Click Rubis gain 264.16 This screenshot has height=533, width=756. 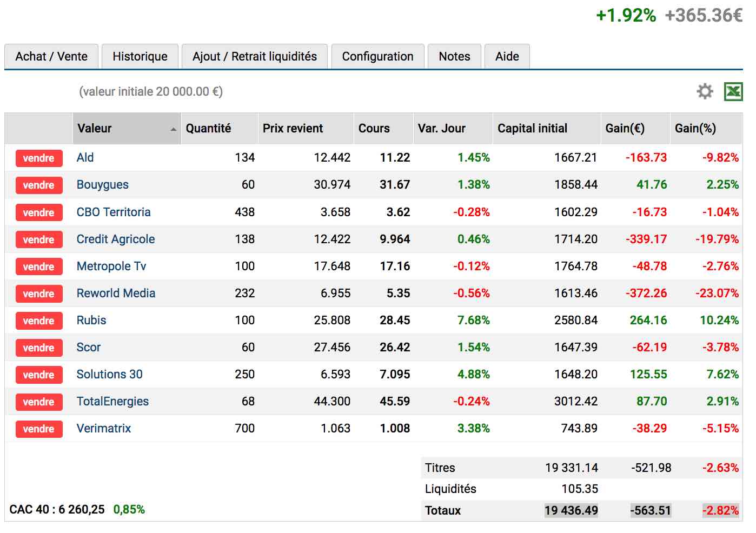[648, 320]
